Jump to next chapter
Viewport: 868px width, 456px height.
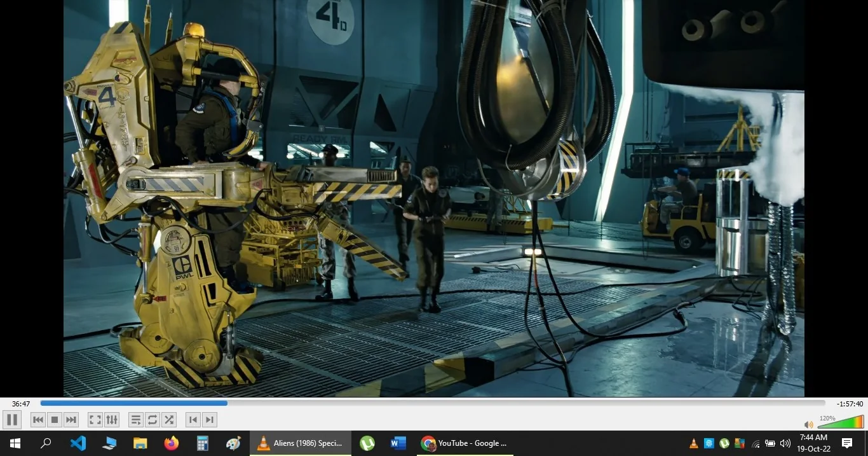click(210, 420)
